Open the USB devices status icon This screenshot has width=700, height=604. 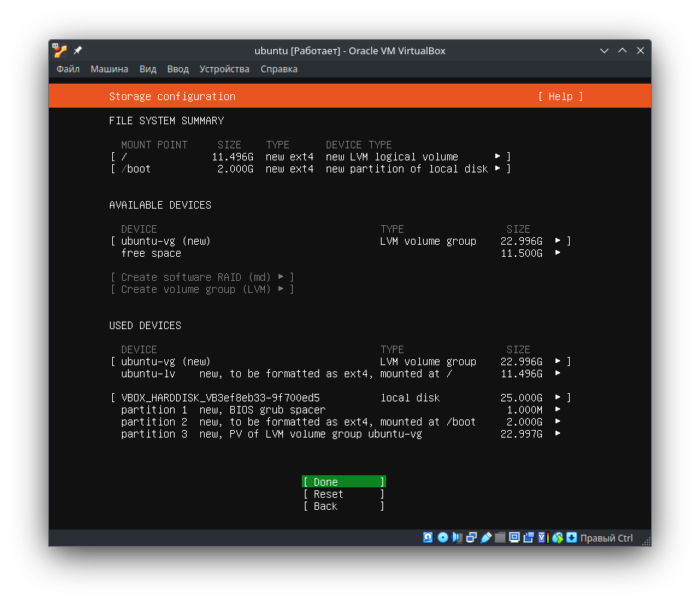click(485, 537)
